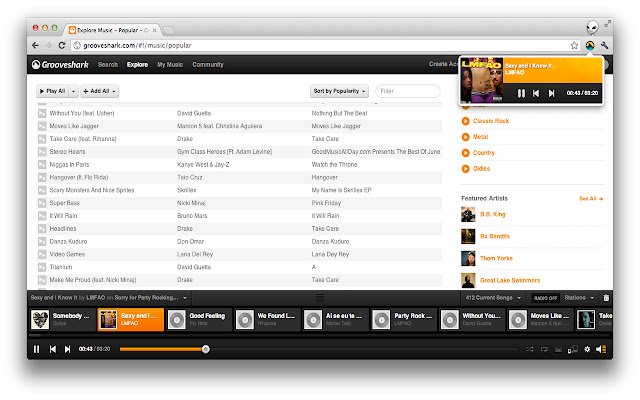Screen dimensions: 640x400
Task: Open the remote devices icon in player bar
Action: (x=573, y=349)
